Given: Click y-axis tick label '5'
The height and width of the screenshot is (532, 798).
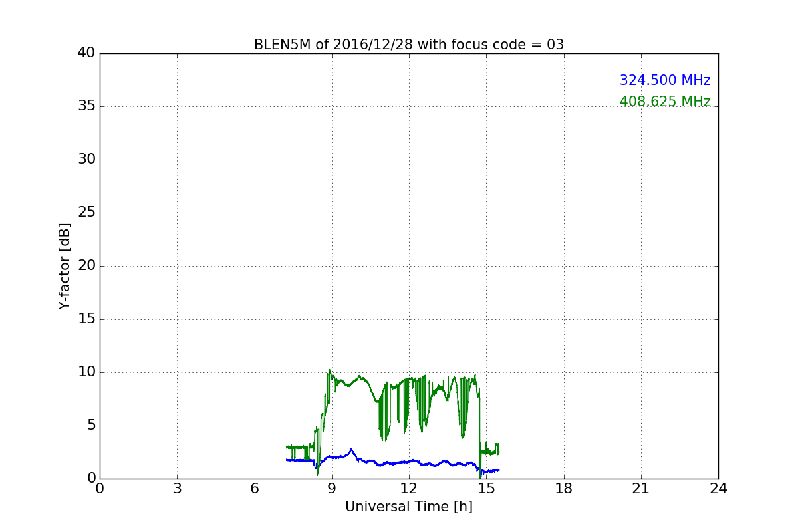Looking at the screenshot, I should pyautogui.click(x=91, y=426).
